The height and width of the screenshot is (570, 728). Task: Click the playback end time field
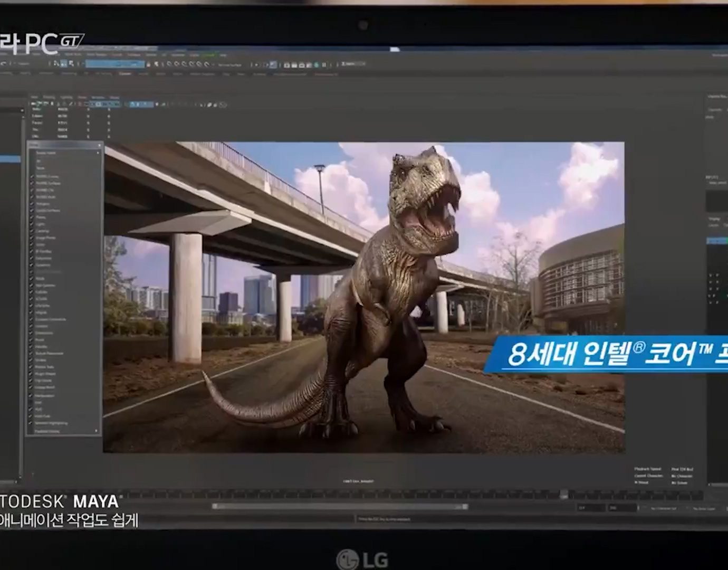click(591, 508)
